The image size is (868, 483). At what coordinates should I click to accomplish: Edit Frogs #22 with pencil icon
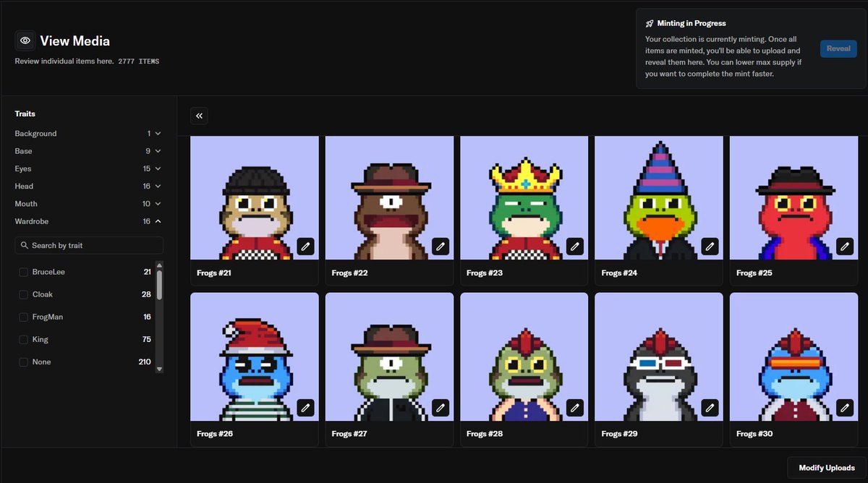[441, 247]
